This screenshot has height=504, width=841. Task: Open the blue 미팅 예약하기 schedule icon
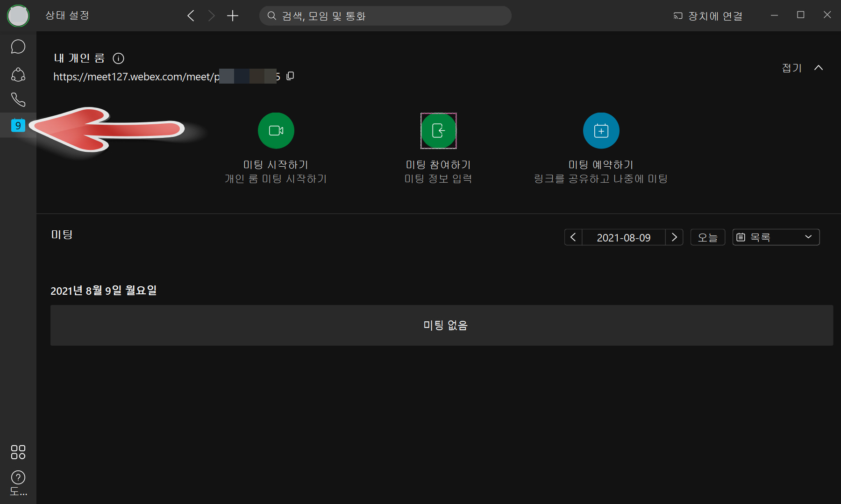tap(601, 130)
